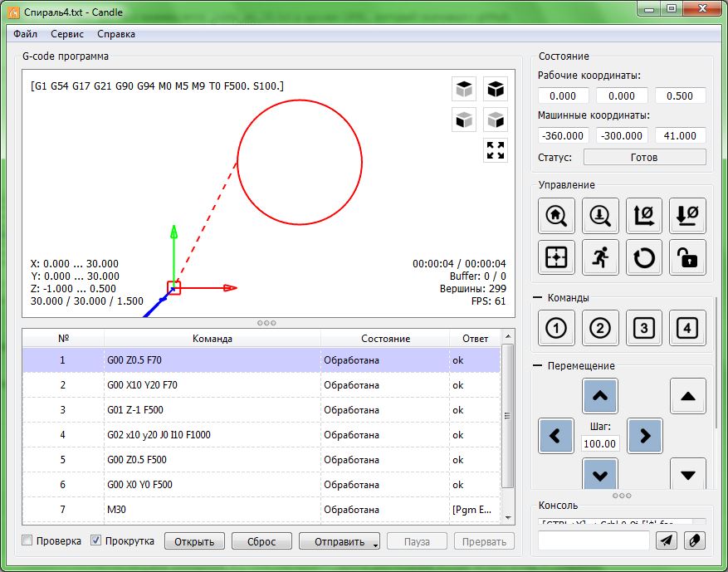Open the Файл menu
This screenshot has height=572, width=728.
point(25,34)
